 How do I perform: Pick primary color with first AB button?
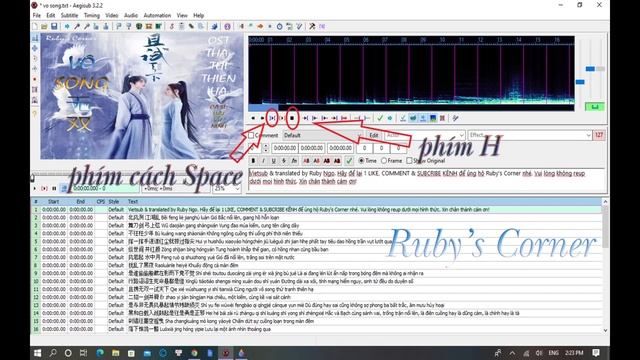[306, 161]
